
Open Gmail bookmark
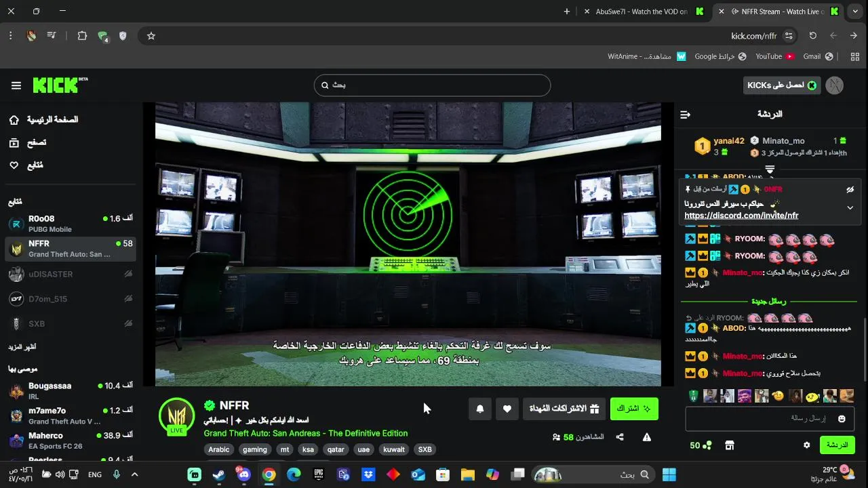(818, 56)
